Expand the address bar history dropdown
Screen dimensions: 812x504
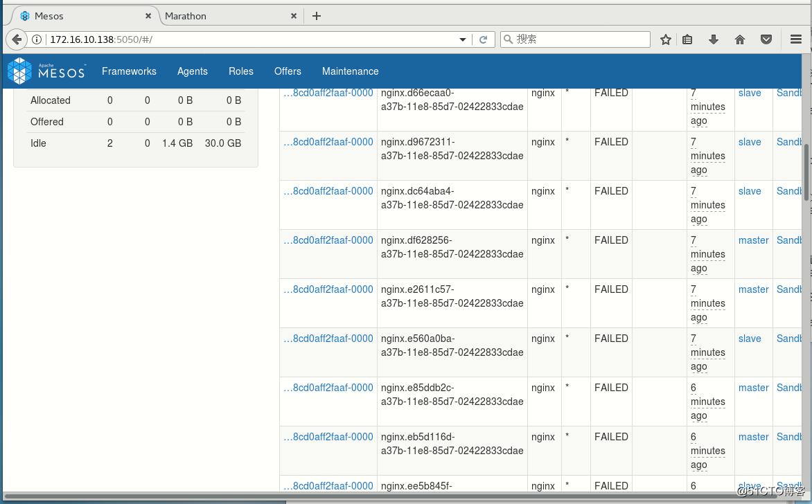[x=462, y=39]
